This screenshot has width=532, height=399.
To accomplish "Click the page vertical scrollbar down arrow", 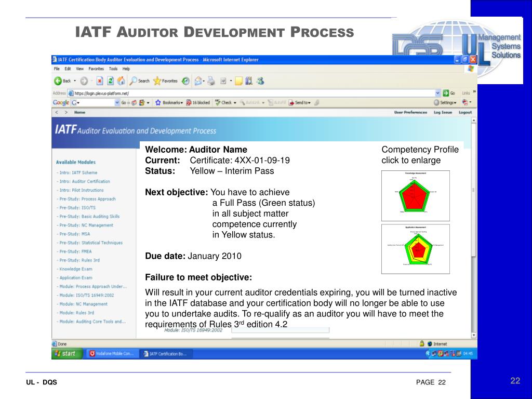I will click(x=474, y=335).
